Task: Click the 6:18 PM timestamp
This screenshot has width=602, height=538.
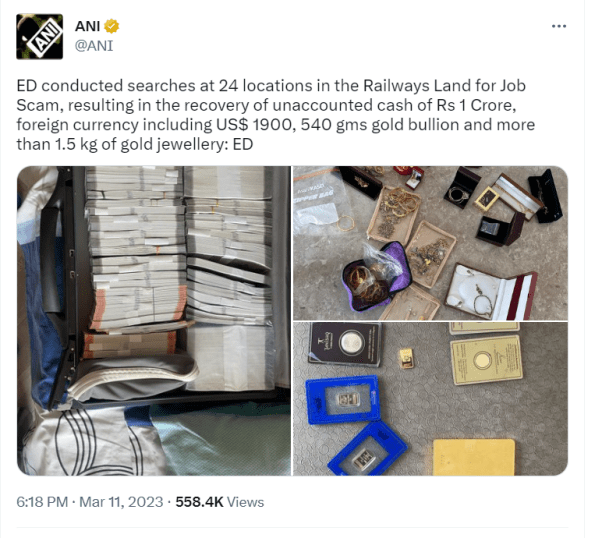Action: point(42,502)
